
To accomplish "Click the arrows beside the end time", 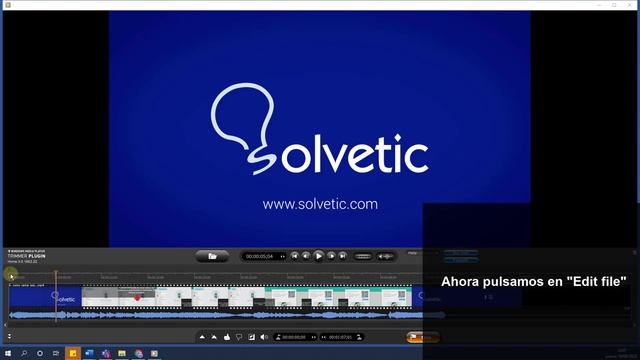I will click(x=324, y=337).
